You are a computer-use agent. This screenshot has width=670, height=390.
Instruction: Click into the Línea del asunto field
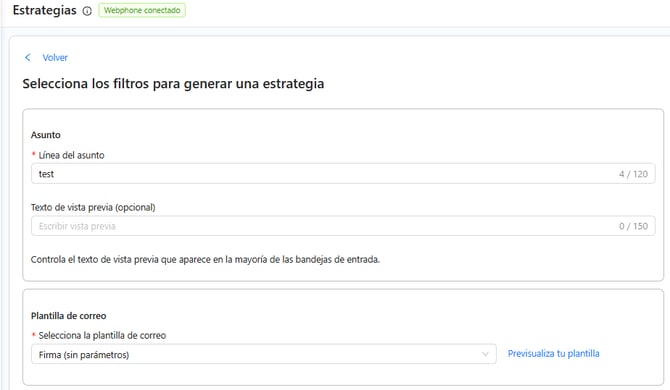tap(343, 174)
